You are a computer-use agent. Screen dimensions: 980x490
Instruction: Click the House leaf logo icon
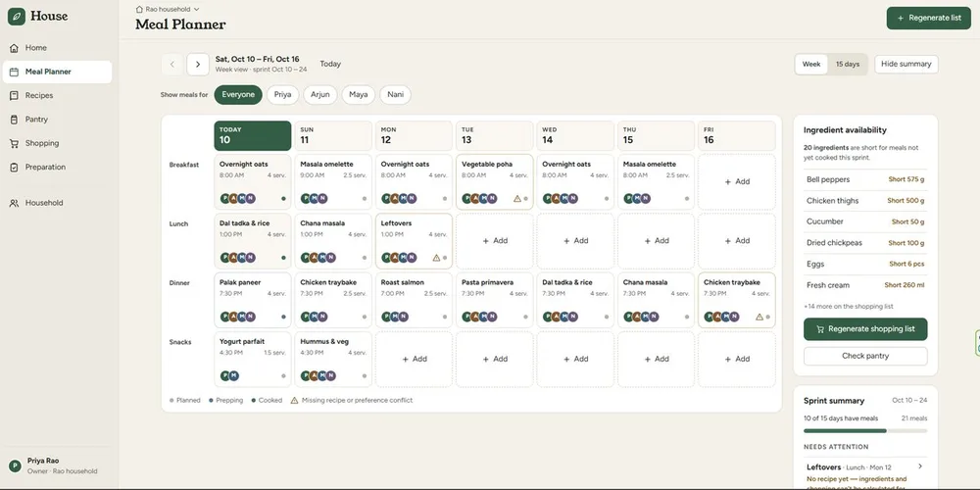17,17
